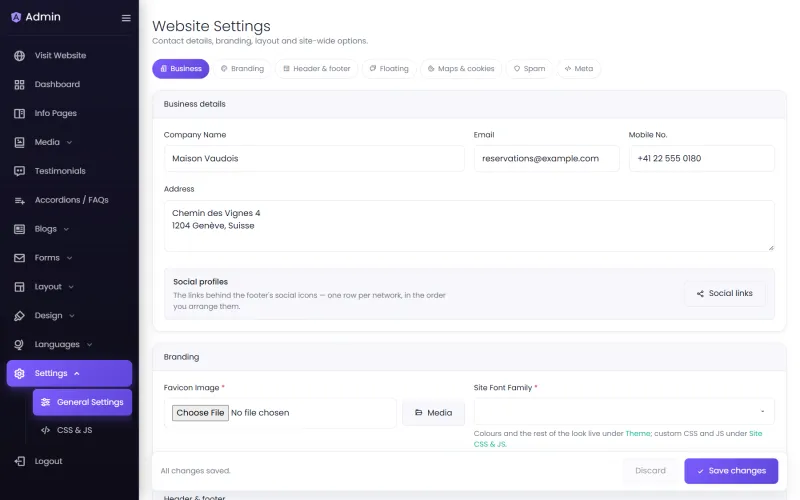
Task: Click the Design pen icon
Action: (19, 316)
